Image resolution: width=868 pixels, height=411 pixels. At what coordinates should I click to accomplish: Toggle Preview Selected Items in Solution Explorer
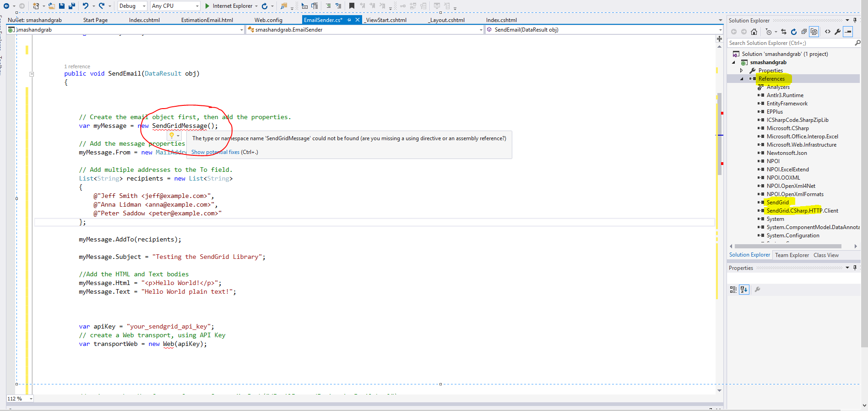tap(848, 32)
